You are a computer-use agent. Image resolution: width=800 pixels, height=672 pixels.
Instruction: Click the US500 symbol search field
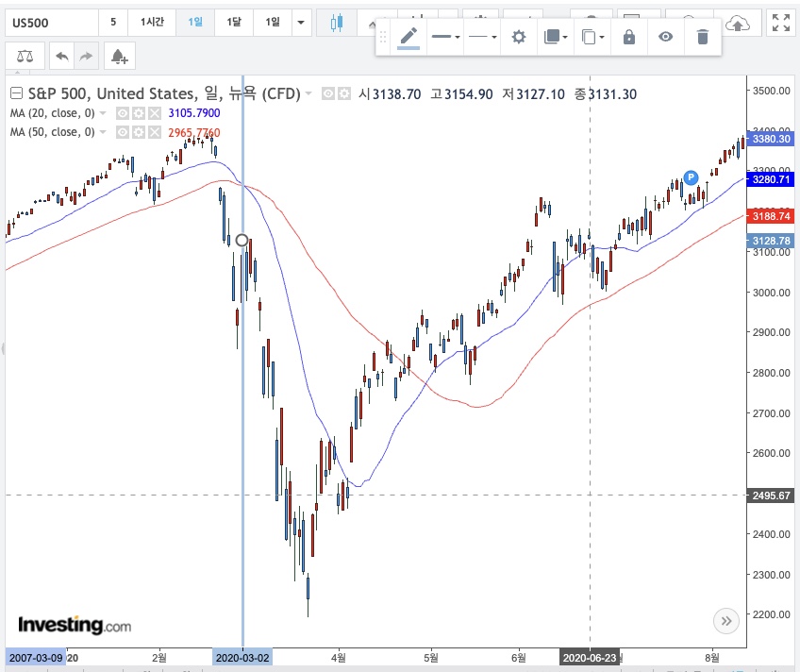coord(52,23)
